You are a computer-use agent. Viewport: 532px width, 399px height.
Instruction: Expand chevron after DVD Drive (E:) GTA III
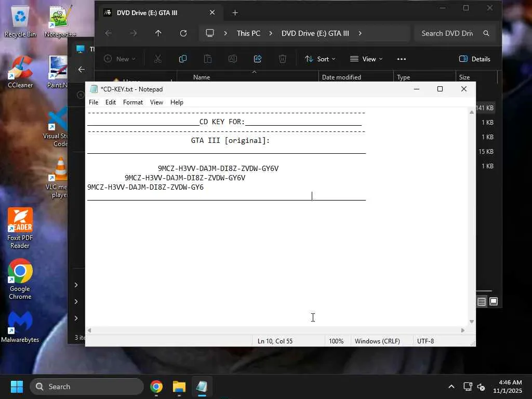360,33
